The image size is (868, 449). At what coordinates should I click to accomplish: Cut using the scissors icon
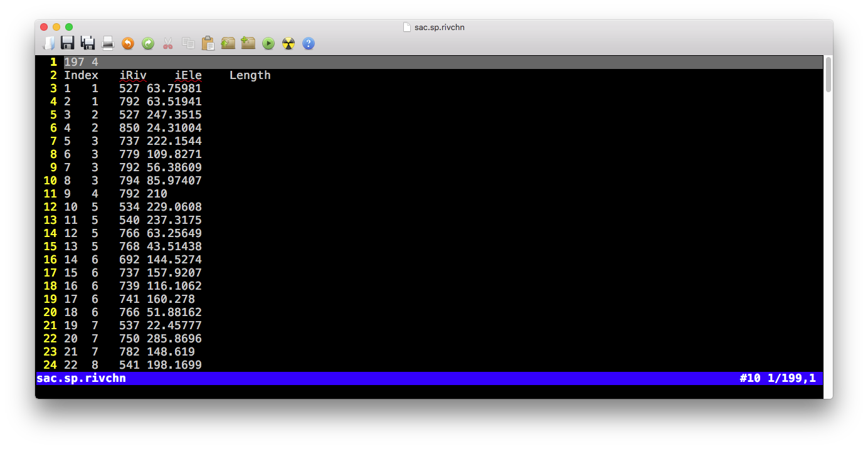(x=168, y=43)
